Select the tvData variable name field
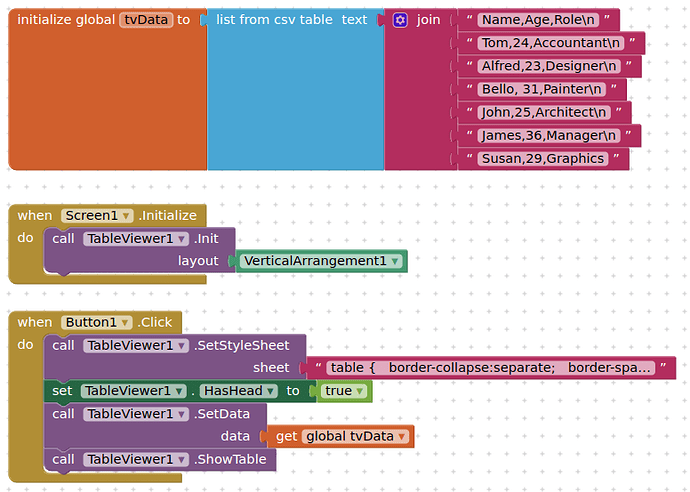The image size is (690, 492). click(x=146, y=20)
